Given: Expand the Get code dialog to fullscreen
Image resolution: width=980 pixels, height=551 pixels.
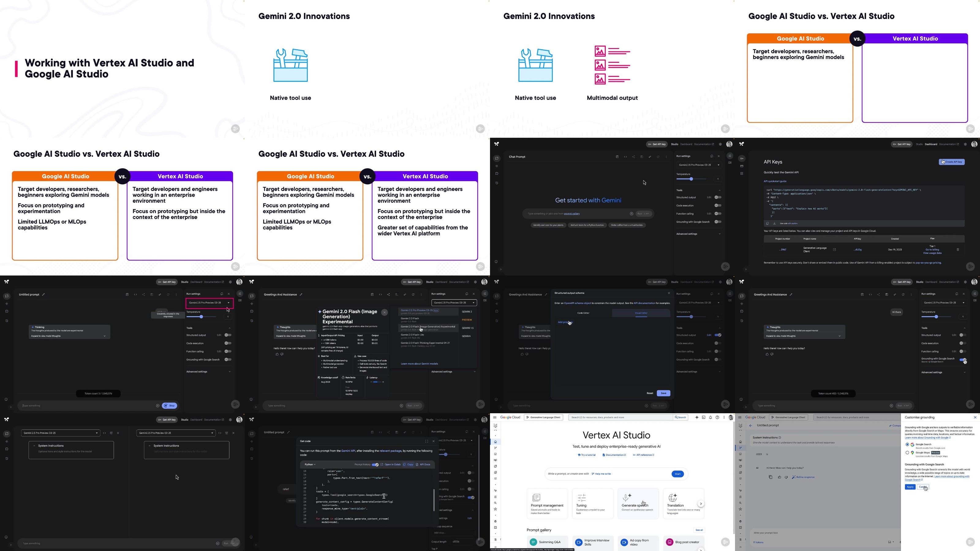Looking at the screenshot, I should 427,441.
